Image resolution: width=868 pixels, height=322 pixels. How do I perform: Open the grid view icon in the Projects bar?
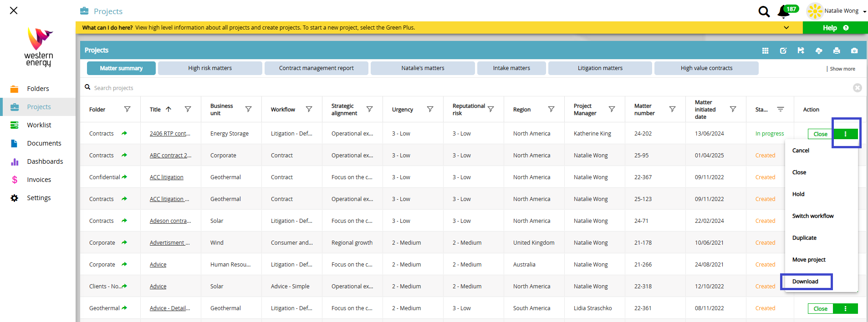765,50
